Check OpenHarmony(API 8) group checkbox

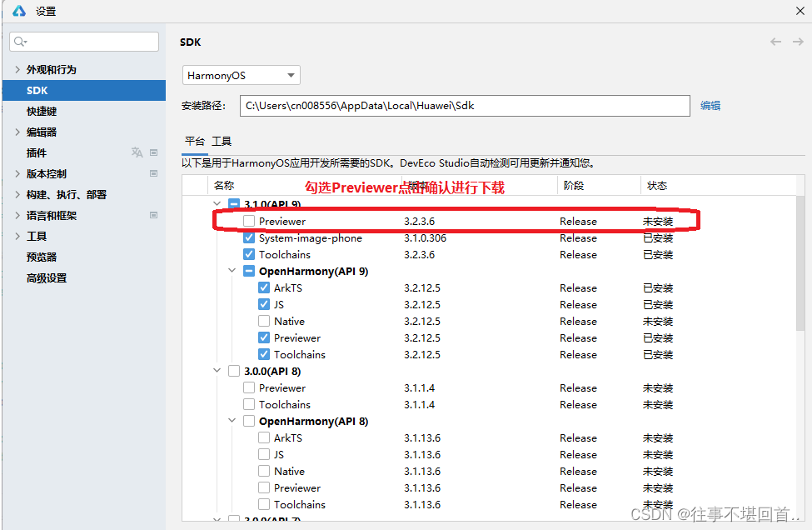[248, 421]
